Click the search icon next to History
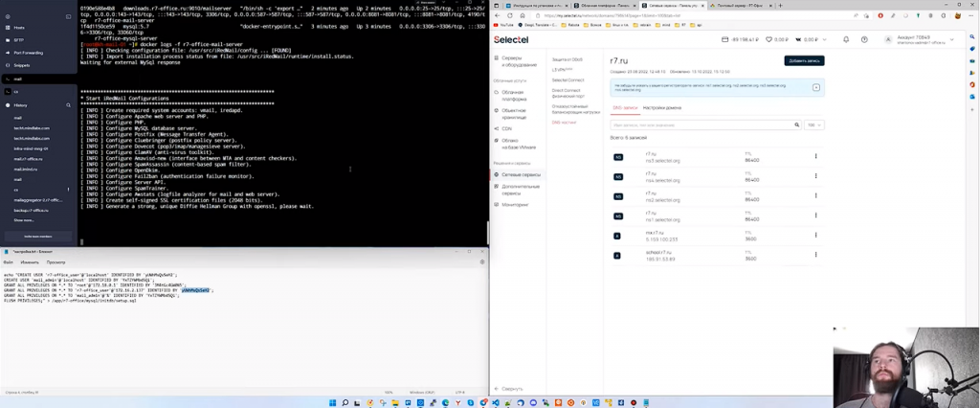The image size is (980, 408). point(69,105)
